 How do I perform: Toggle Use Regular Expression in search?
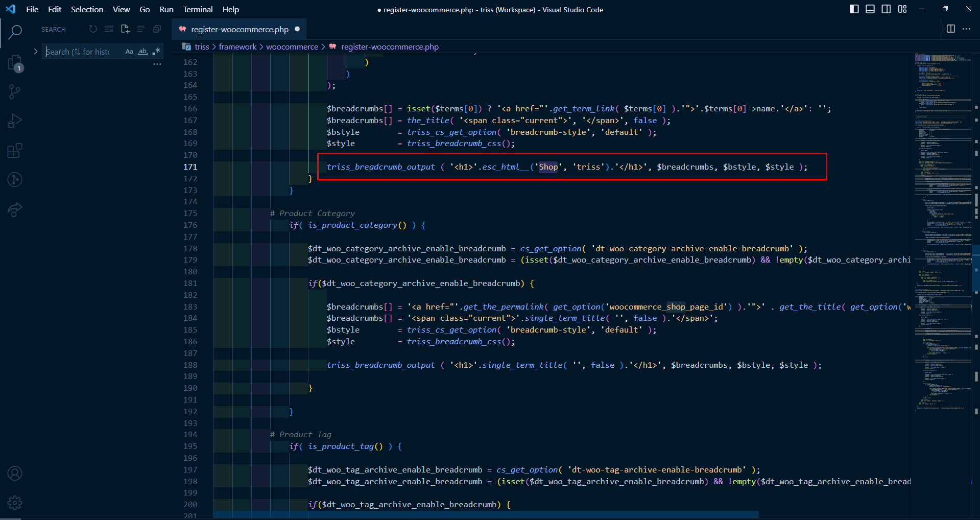pos(156,52)
